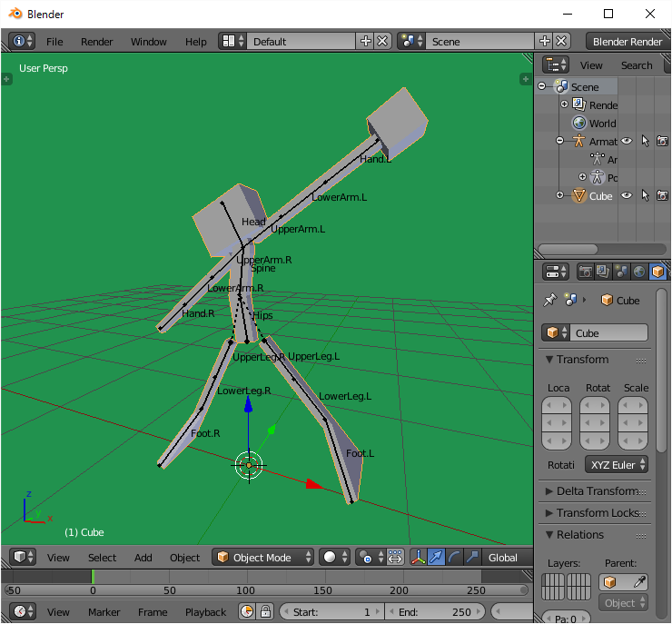Open the Blender Render engine selector
This screenshot has height=624, width=672.
pos(628,42)
